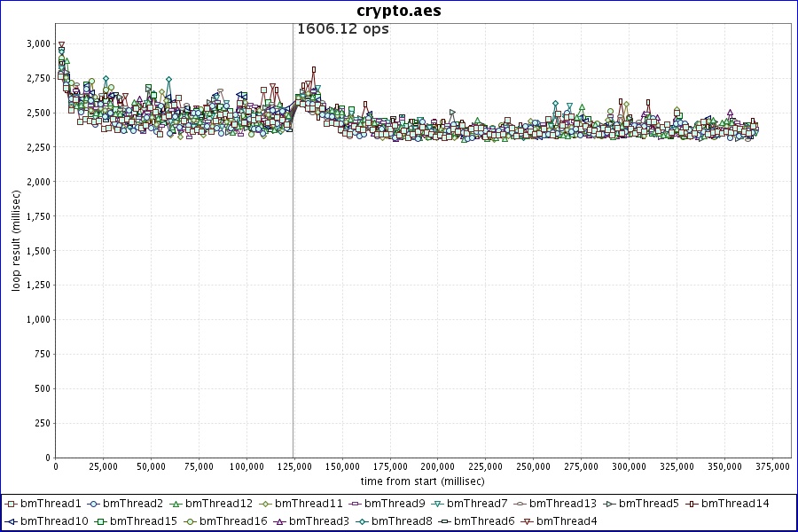Click the bmThread5 right-triangle legend marker
The image size is (798, 532).
click(x=608, y=504)
